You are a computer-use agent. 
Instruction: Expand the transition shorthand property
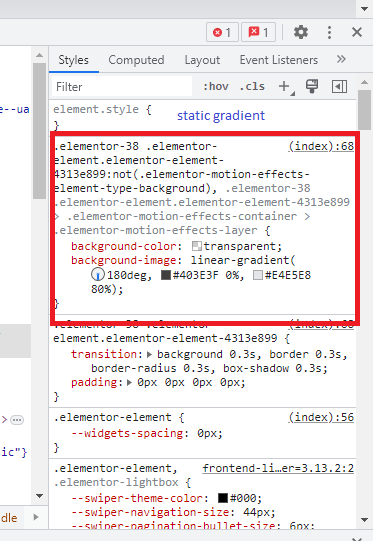click(x=149, y=354)
